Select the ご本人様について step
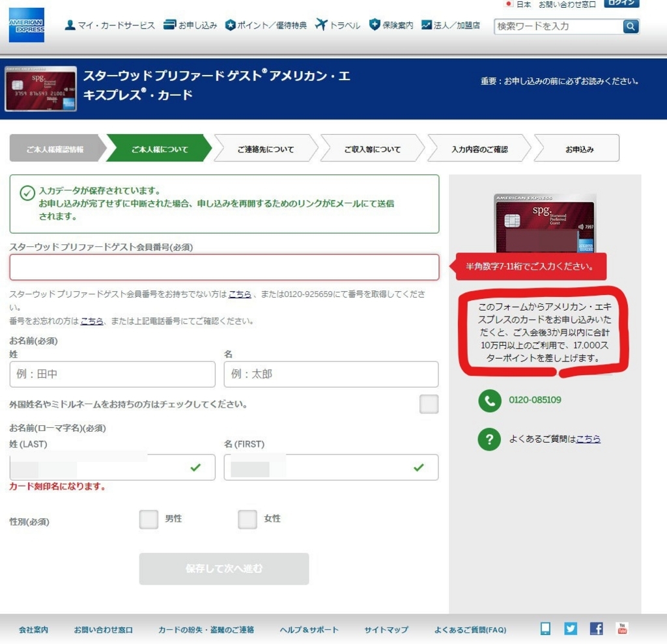This screenshot has height=644, width=667. point(159,149)
